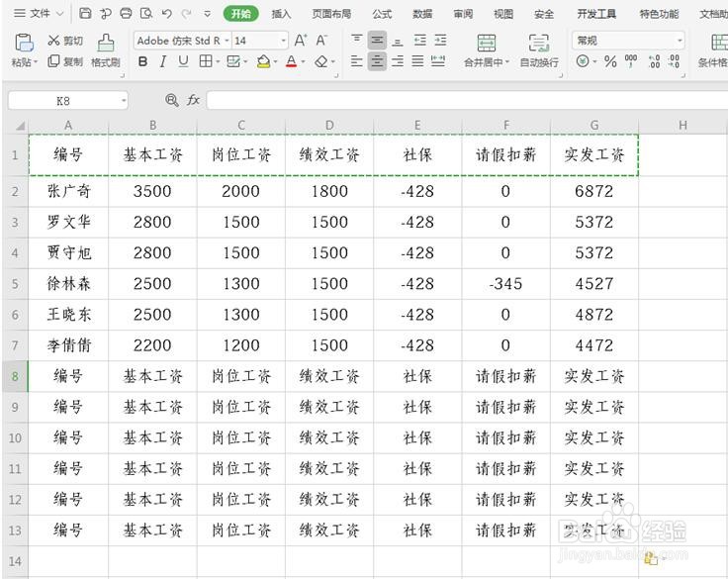Apply the yellow fill color bucket
728x579 pixels.
click(264, 61)
